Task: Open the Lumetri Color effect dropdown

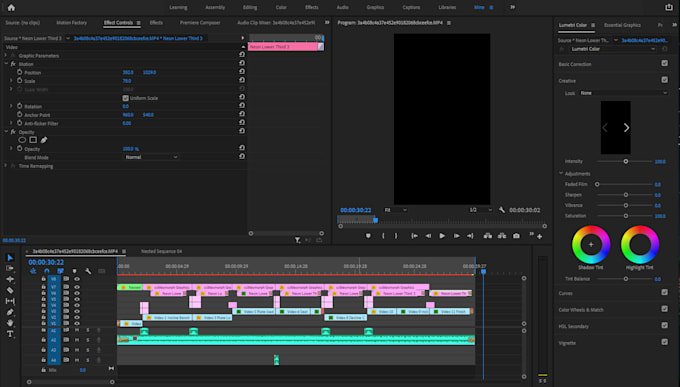Action: tap(613, 49)
